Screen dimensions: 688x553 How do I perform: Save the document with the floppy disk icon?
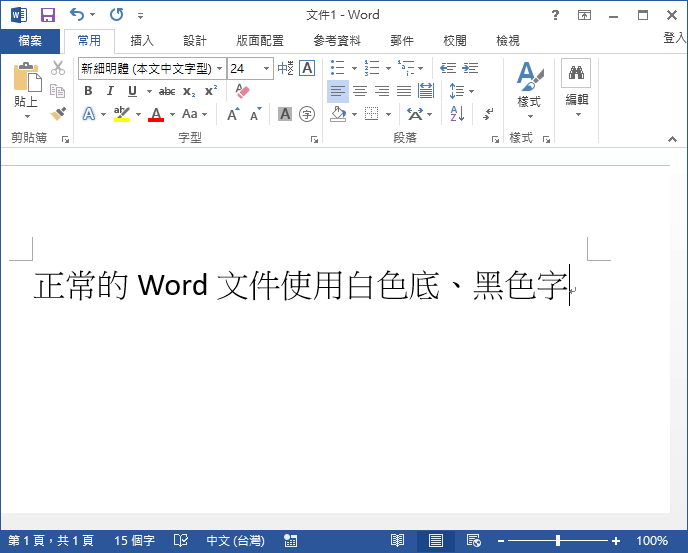(x=48, y=15)
